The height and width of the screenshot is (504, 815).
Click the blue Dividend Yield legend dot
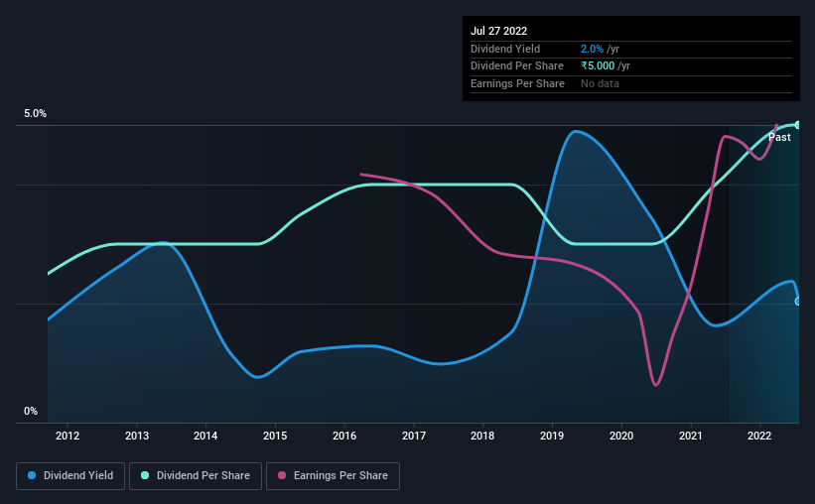click(x=32, y=475)
